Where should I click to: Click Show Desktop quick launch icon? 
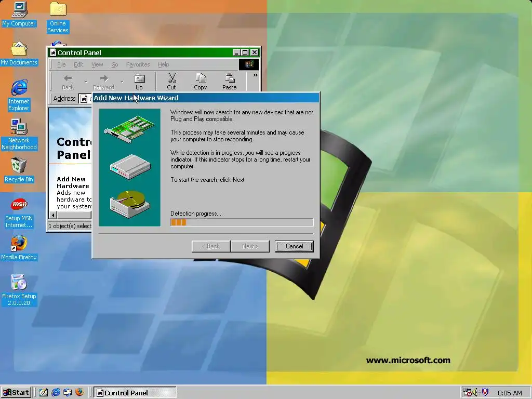click(44, 393)
